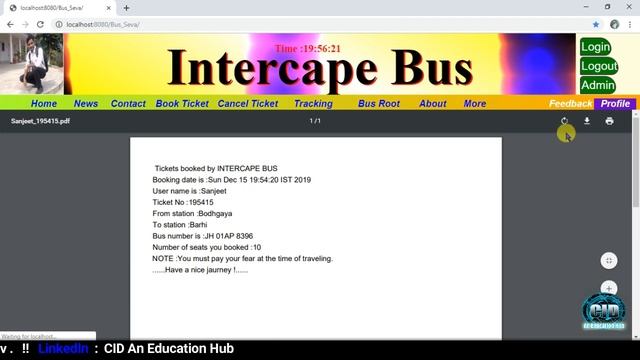Open the Bus Root page
Viewport: 640px width, 360px height.
379,104
